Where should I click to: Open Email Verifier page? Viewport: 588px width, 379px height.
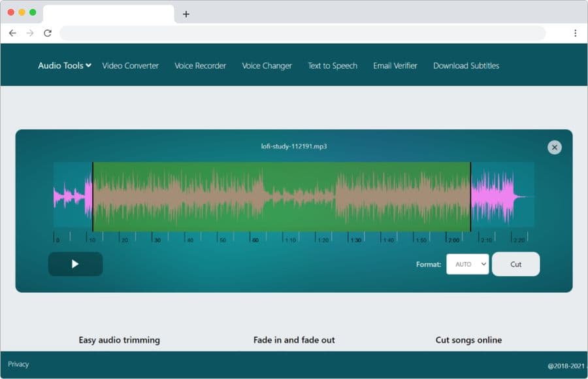click(395, 65)
